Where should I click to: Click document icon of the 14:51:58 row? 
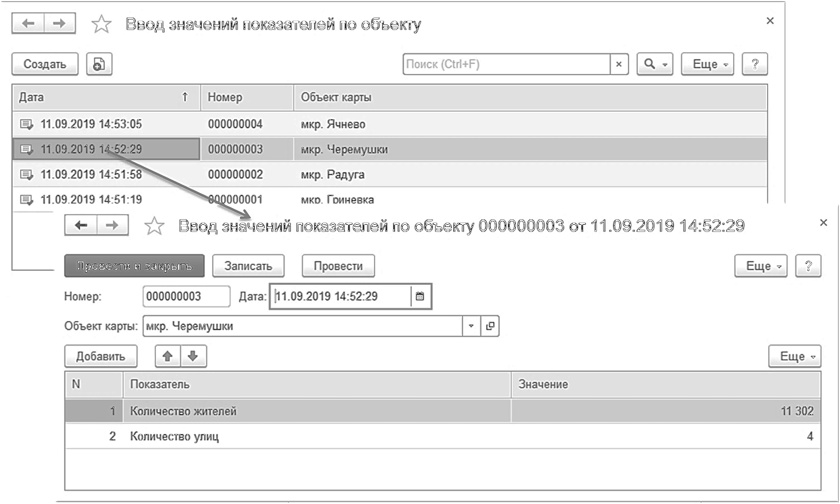click(x=27, y=175)
